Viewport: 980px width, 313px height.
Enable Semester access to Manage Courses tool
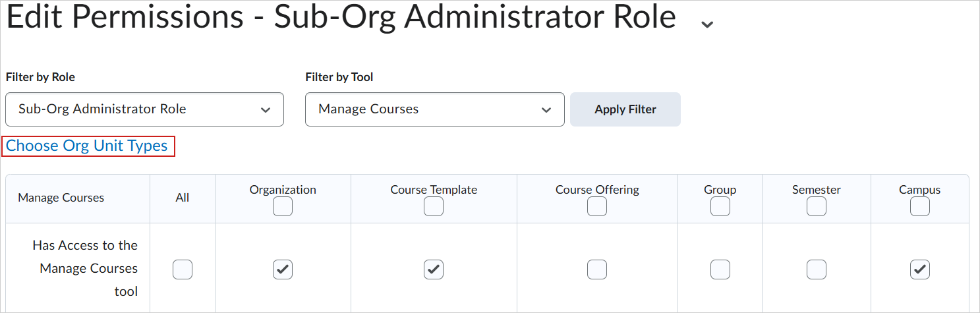(x=817, y=269)
